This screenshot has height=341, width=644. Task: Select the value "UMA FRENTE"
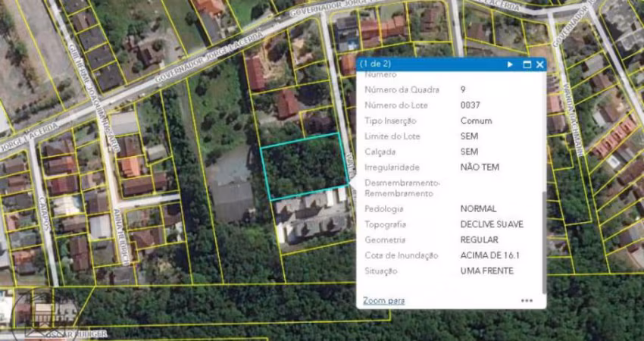click(x=486, y=271)
